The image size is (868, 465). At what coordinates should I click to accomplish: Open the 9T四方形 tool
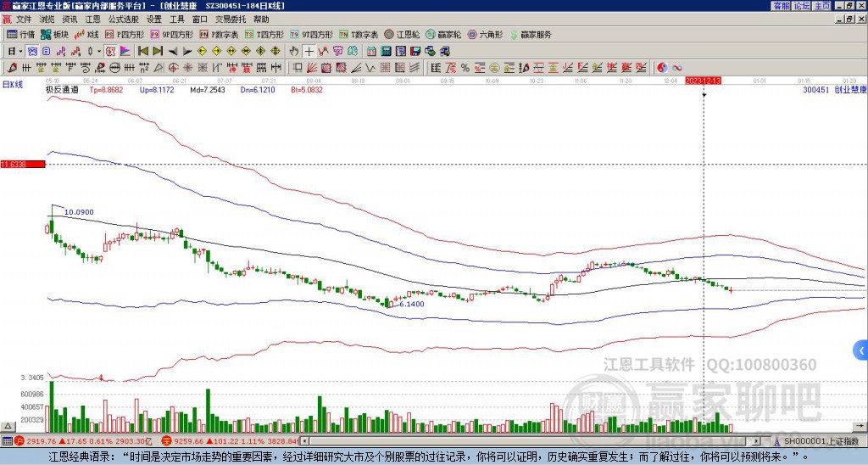[312, 34]
